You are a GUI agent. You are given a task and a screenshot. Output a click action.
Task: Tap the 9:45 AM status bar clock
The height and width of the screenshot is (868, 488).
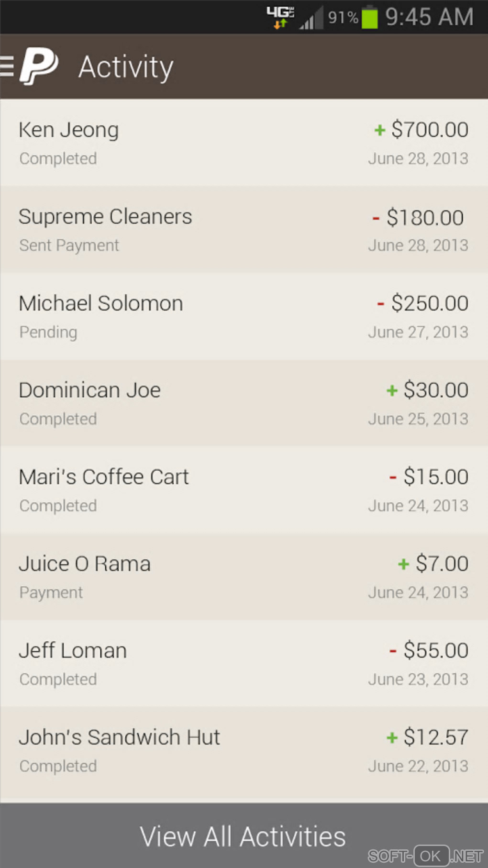[429, 17]
